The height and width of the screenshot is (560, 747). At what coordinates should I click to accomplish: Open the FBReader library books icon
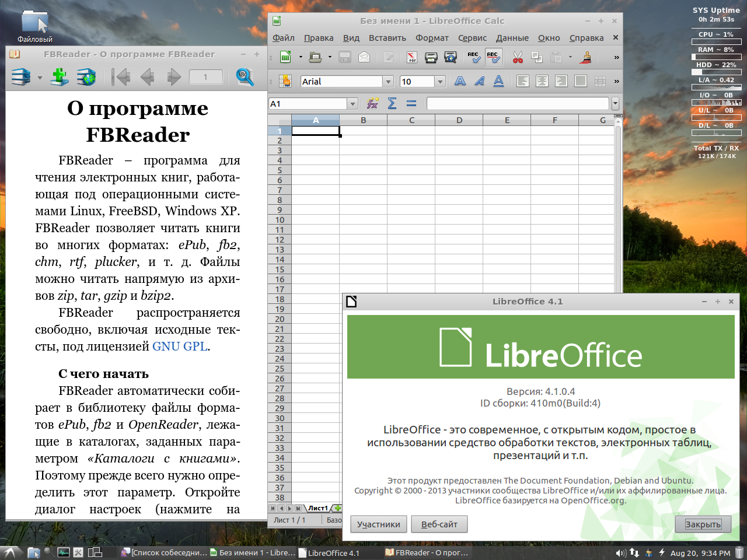pyautogui.click(x=21, y=77)
